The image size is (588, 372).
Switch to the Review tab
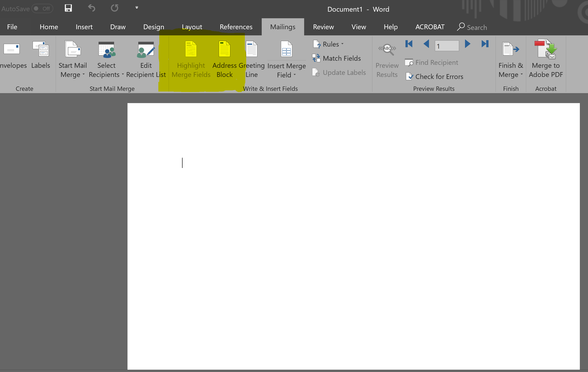(323, 27)
